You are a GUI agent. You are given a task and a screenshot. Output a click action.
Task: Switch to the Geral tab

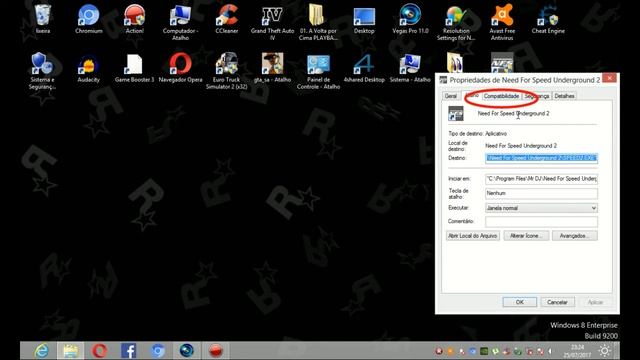tap(451, 96)
